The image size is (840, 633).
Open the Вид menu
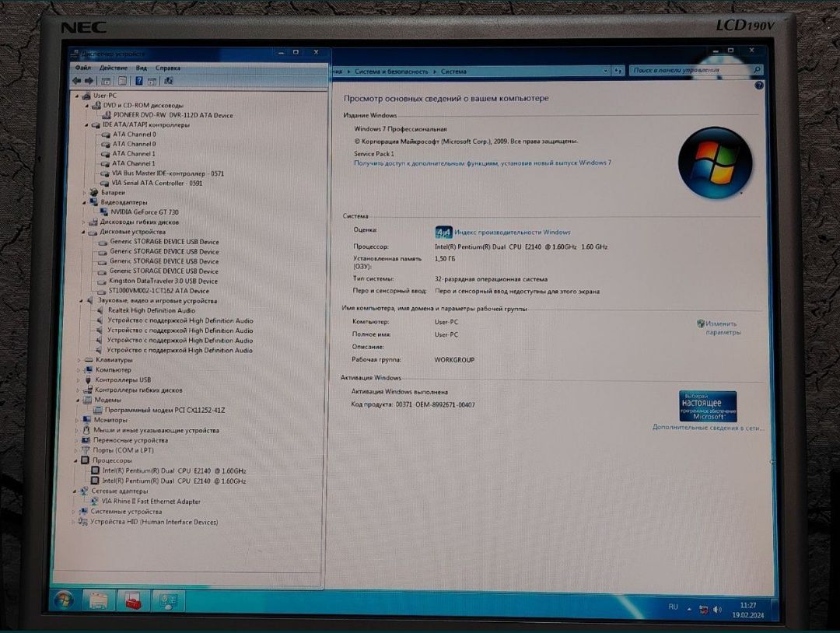coord(141,68)
